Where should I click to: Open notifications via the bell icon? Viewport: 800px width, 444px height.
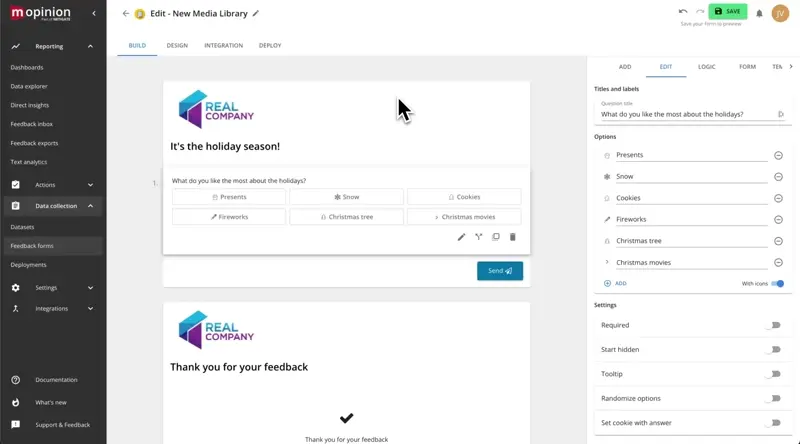point(759,13)
